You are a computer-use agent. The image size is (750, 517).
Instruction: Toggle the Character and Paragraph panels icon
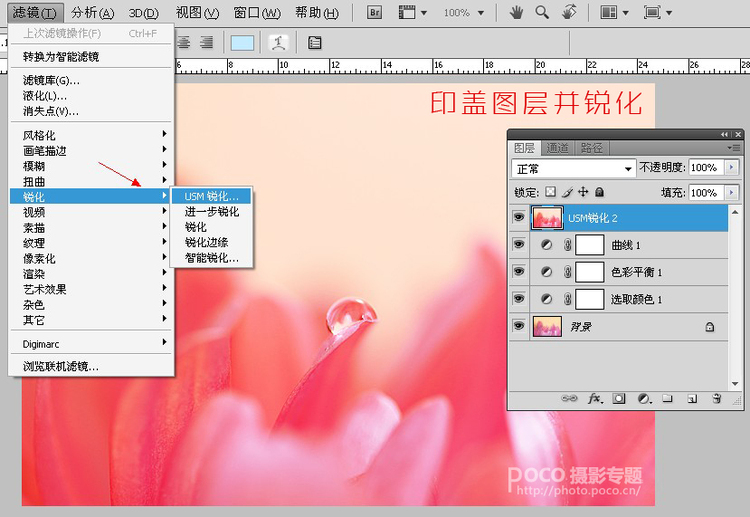(x=314, y=43)
